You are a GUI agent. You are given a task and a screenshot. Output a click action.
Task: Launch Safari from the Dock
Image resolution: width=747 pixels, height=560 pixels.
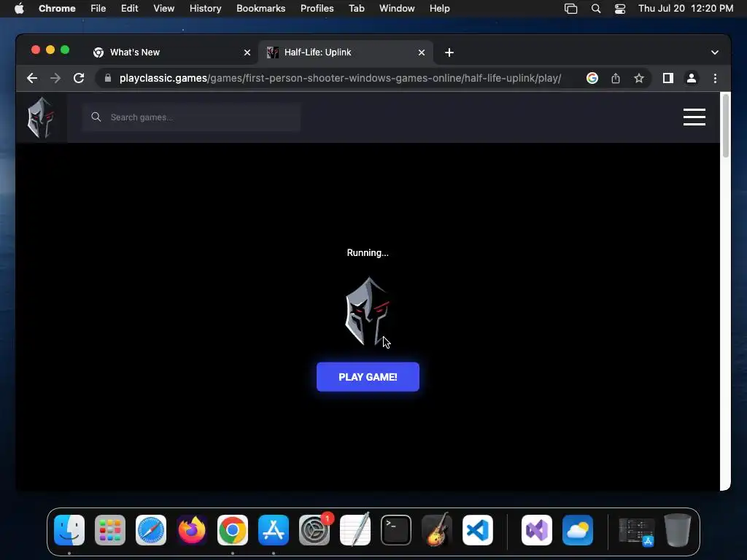point(151,530)
